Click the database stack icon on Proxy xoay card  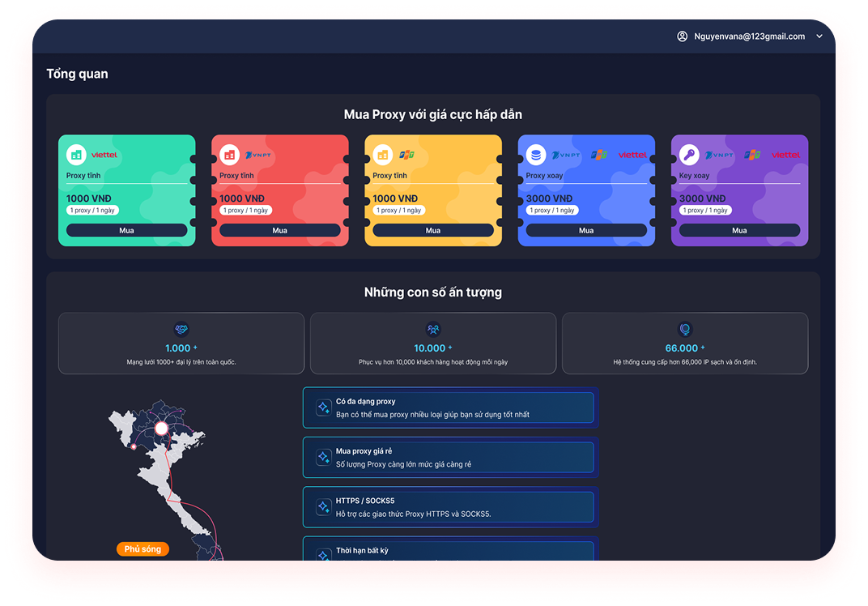click(x=535, y=154)
